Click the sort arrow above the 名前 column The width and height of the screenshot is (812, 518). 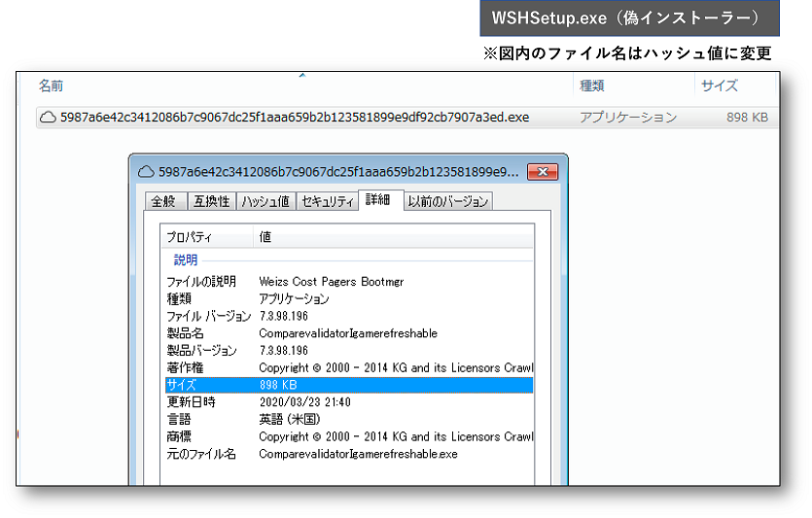[302, 76]
